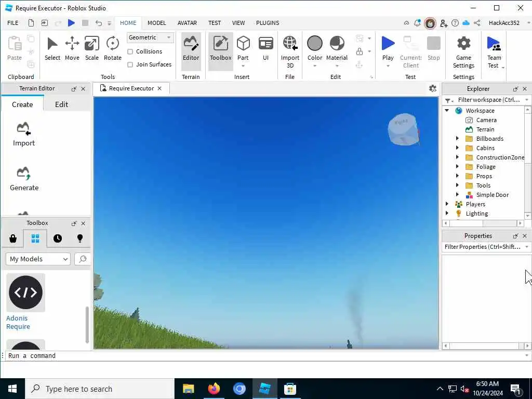This screenshot has width=532, height=399.
Task: Click the Material sphere tool
Action: [337, 44]
